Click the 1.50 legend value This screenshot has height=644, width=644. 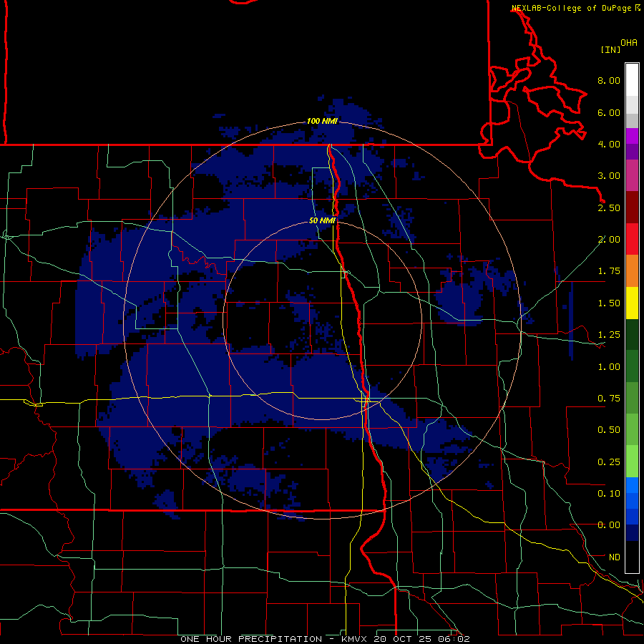coord(609,303)
